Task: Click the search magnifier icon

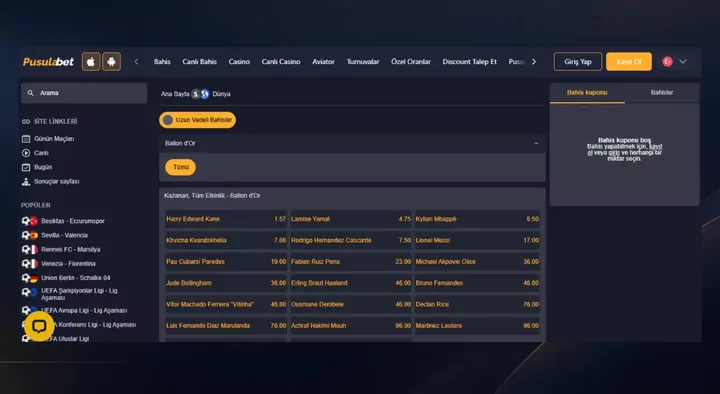Action: [30, 93]
